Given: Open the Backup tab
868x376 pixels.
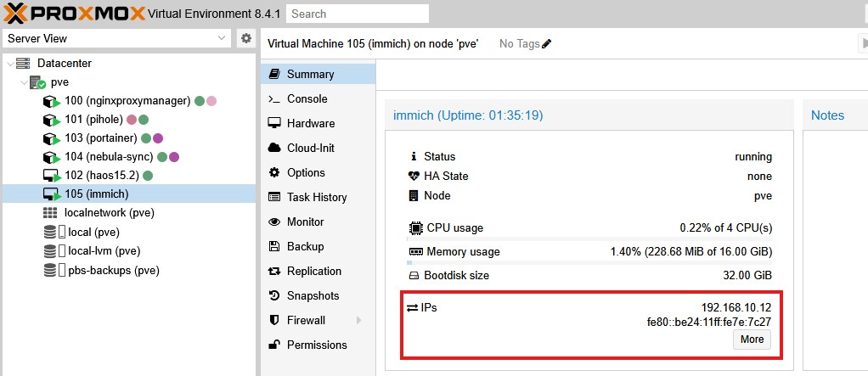Looking at the screenshot, I should [x=318, y=247].
